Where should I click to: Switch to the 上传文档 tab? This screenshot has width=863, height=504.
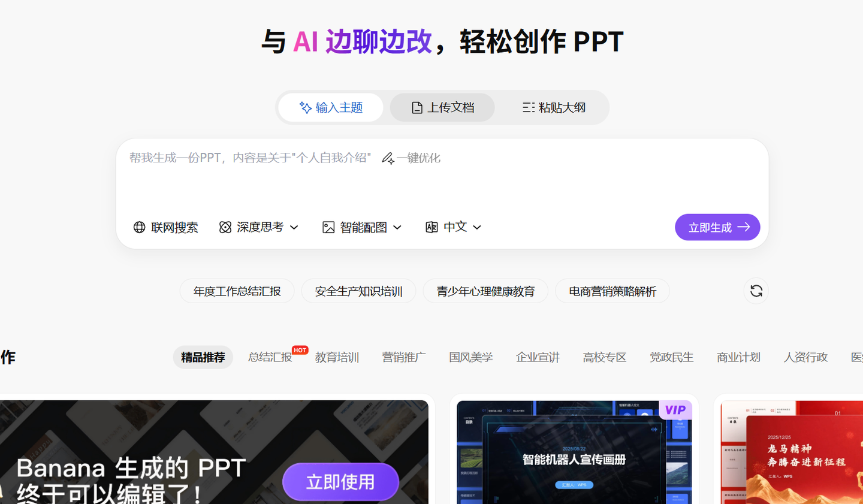[x=442, y=108]
